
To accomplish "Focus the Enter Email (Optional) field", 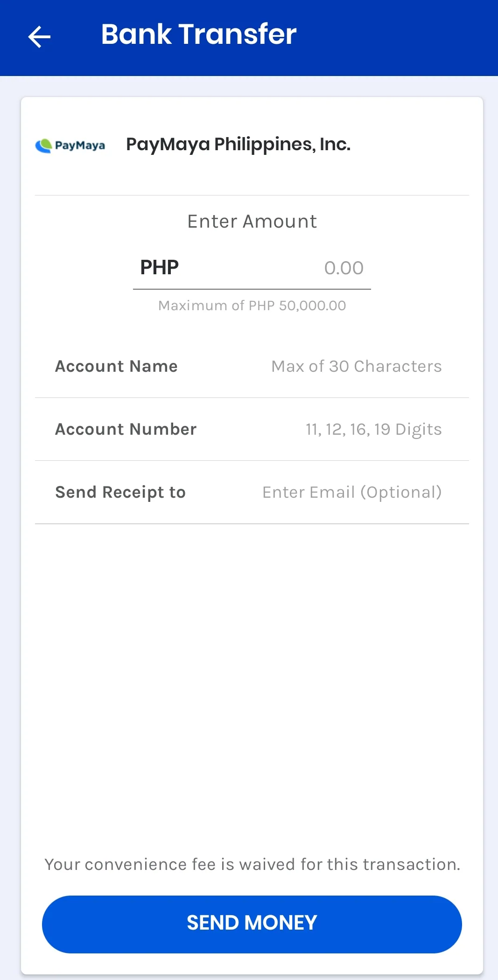I will 352,493.
